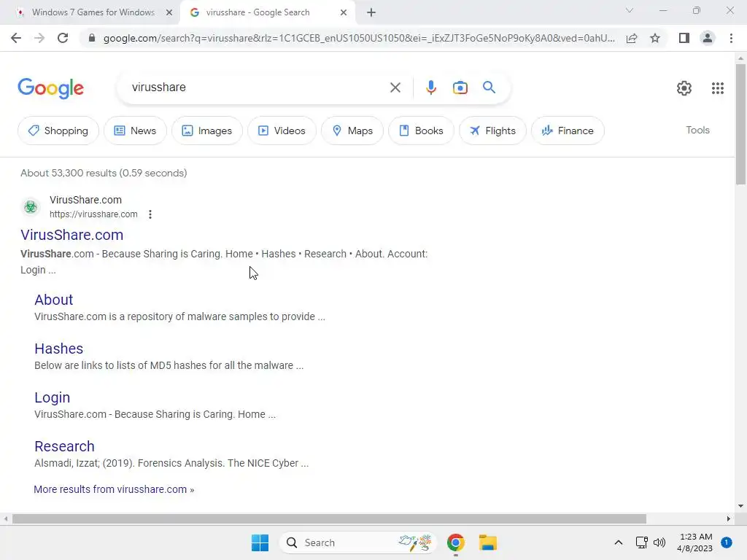Click the vertical scrollbar thumb
Screen dimensions: 747x560
740,124
